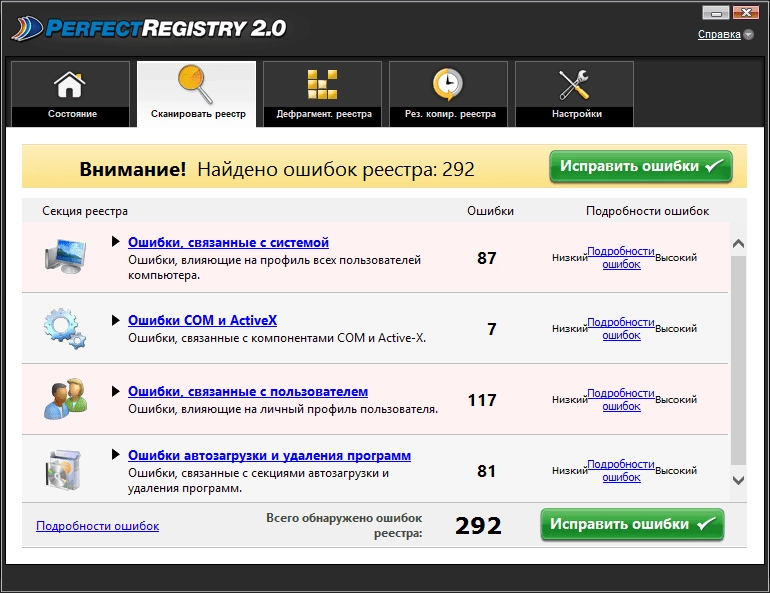The width and height of the screenshot is (770, 593).
Task: Click Подробности ошибок link in COM ActiveX row
Action: click(x=621, y=328)
